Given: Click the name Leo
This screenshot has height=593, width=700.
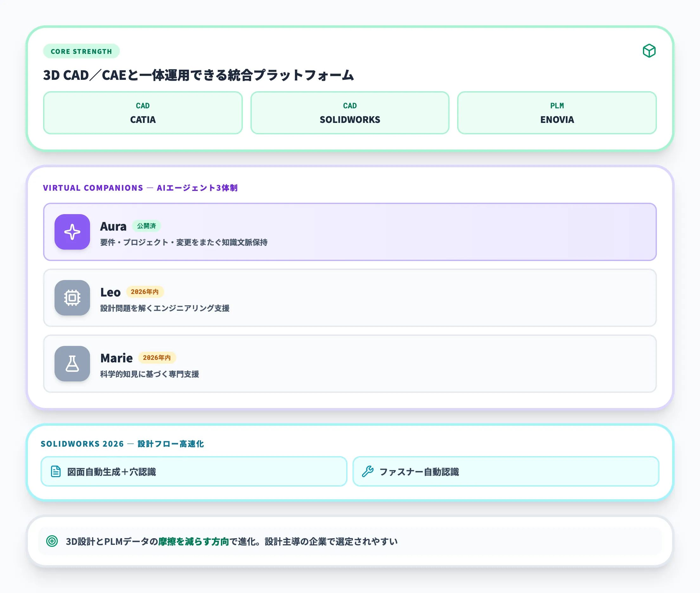Looking at the screenshot, I should tap(110, 292).
